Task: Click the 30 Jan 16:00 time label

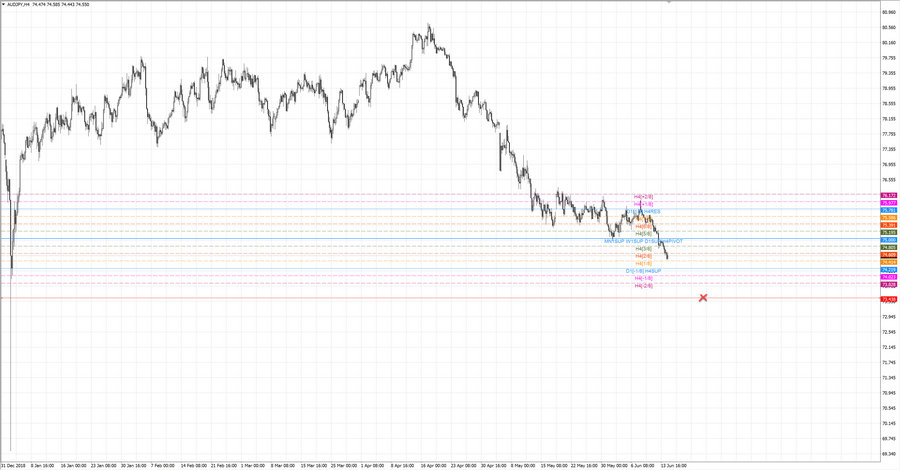Action: 134,465
